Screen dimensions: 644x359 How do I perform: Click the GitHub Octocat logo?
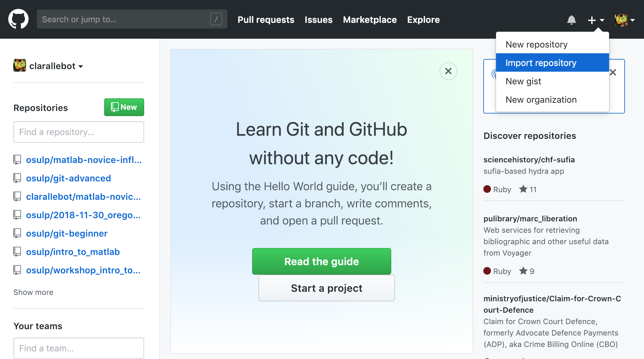click(x=18, y=19)
